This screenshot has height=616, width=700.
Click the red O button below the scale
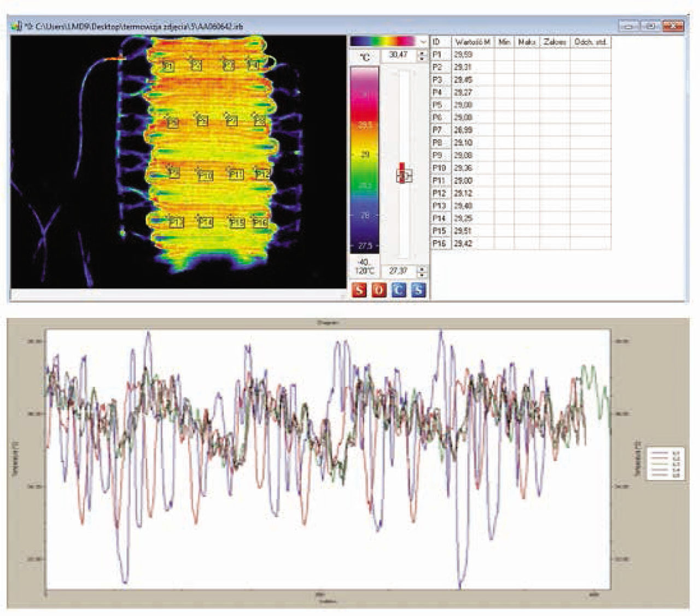379,289
